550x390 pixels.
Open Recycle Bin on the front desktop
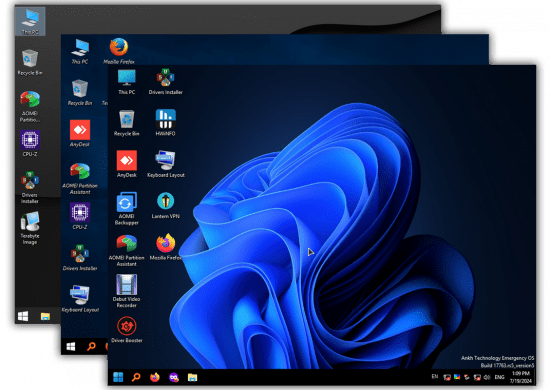(127, 123)
